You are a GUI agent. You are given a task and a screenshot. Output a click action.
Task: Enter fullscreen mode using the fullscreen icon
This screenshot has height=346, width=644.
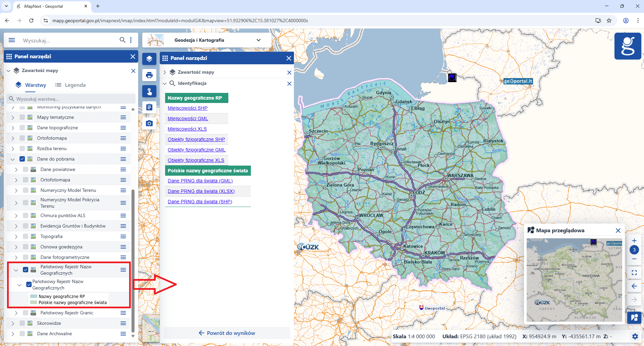point(634,273)
